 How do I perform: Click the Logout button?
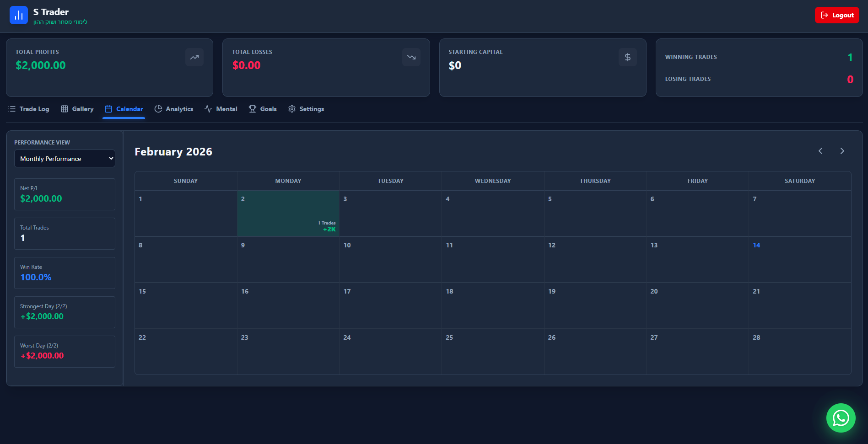tap(837, 15)
